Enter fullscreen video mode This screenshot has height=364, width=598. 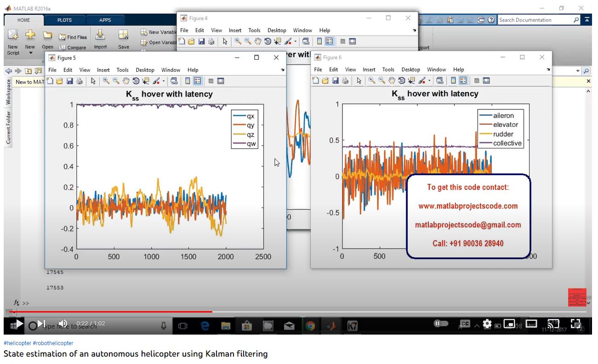[575, 324]
